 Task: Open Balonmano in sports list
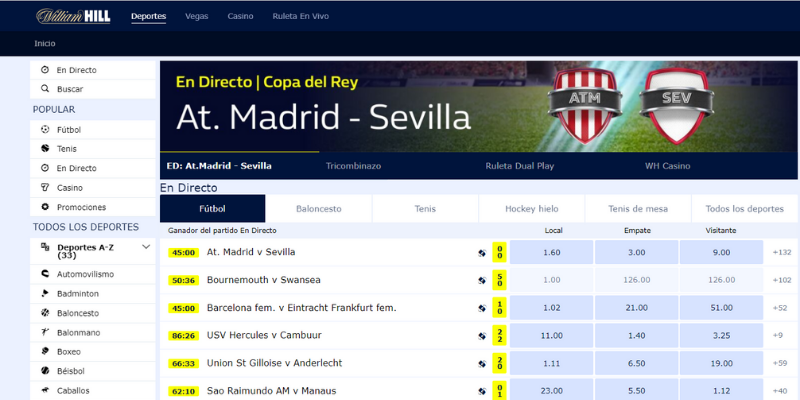(79, 332)
